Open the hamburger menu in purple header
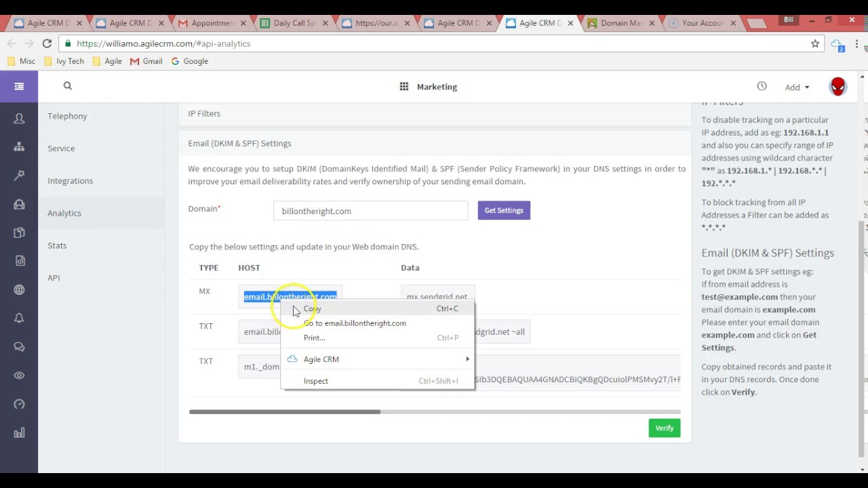This screenshot has height=488, width=868. pyautogui.click(x=19, y=86)
